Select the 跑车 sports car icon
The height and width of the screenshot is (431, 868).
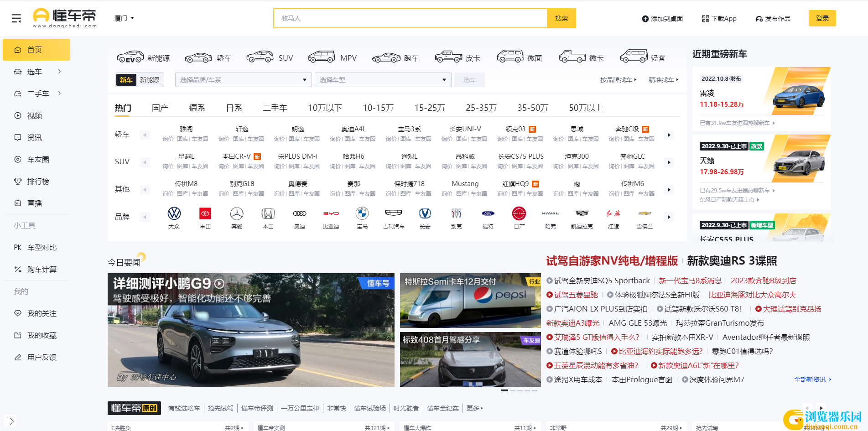point(386,57)
